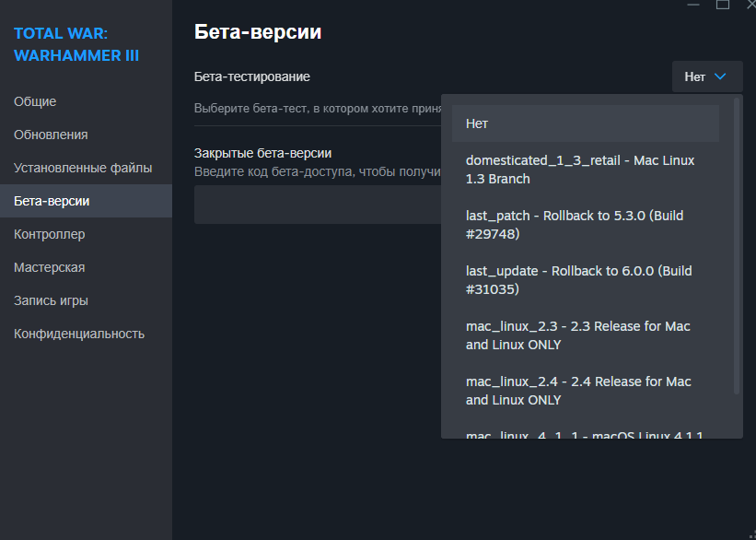Screen dimensions: 756x540
Task: Minimize the properties window
Action: 693,5
